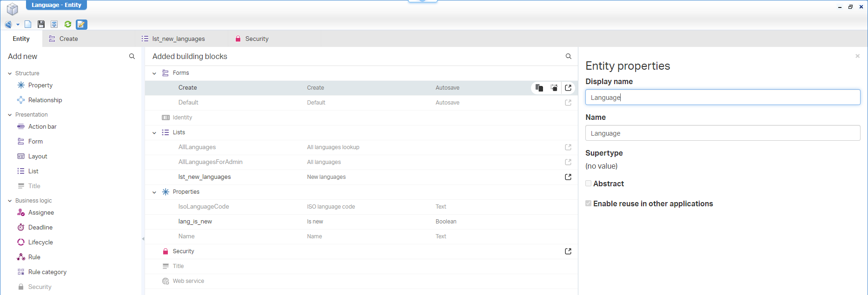Switch to the Security tab
The width and height of the screenshot is (868, 295).
coord(257,39)
